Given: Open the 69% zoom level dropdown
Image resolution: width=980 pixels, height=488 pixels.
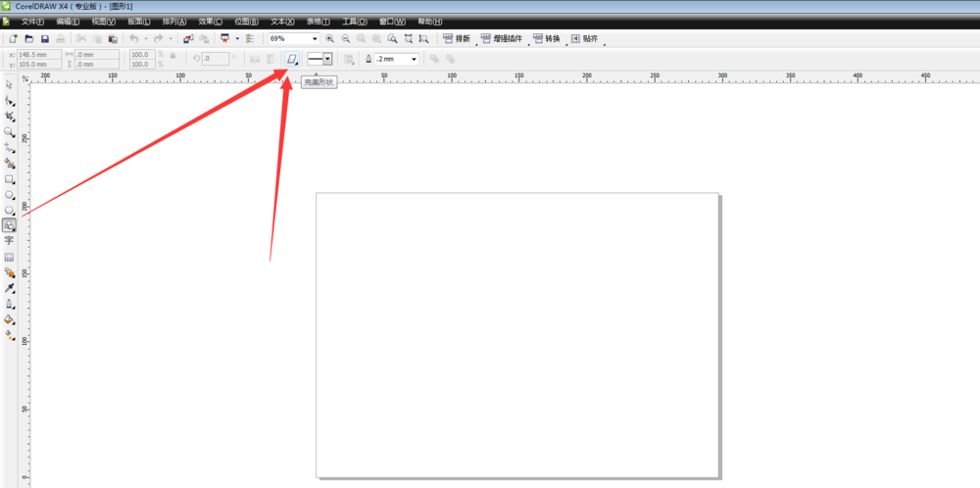Looking at the screenshot, I should coord(315,39).
